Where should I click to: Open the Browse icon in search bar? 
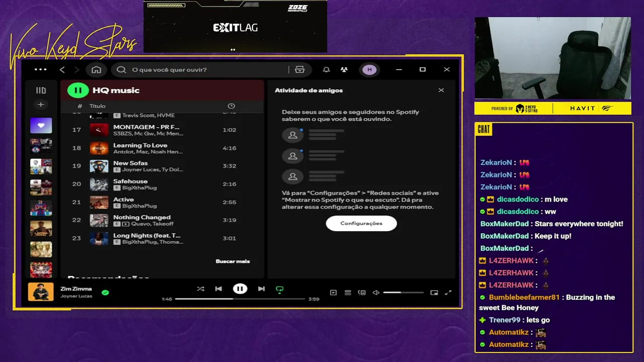pos(300,70)
